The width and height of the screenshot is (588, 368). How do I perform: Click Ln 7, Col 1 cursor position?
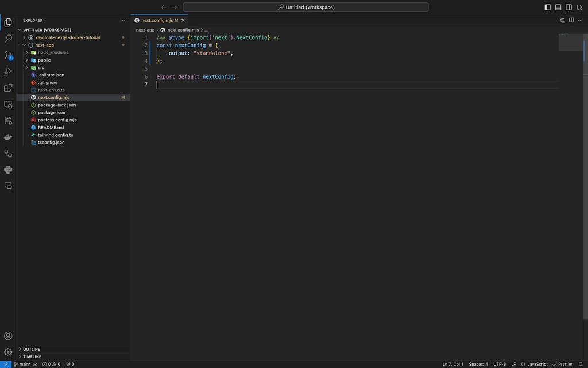click(452, 364)
